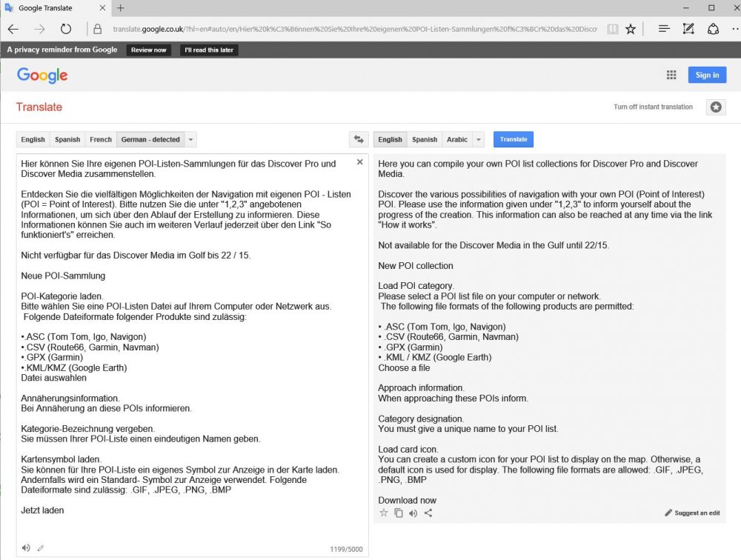
Task: Open the browser share icon
Action: [713, 30]
